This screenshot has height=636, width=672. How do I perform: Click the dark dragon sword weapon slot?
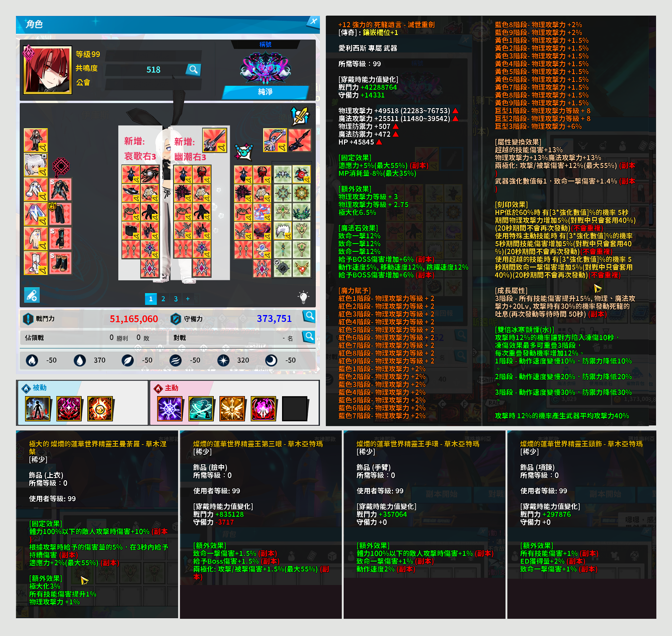(x=300, y=140)
